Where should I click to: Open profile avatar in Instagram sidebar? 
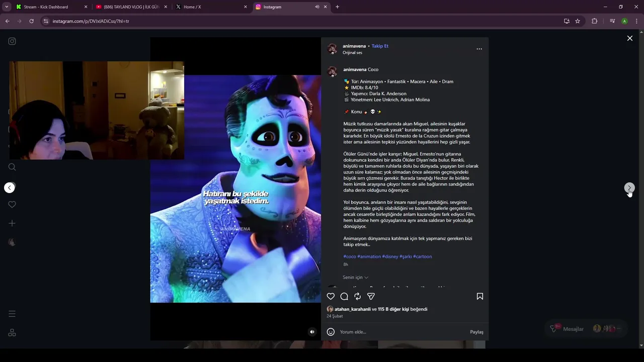point(12,242)
